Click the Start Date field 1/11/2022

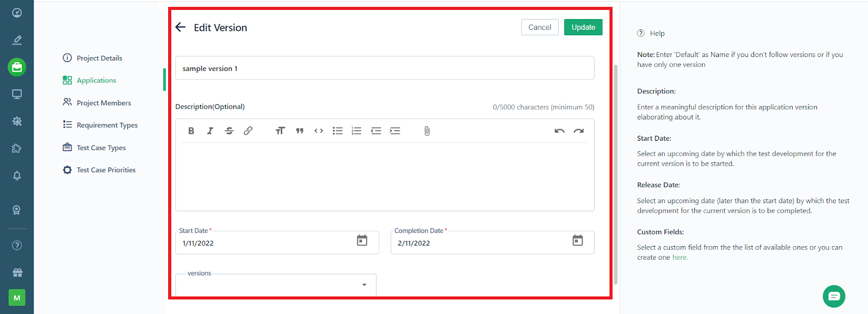(x=277, y=242)
